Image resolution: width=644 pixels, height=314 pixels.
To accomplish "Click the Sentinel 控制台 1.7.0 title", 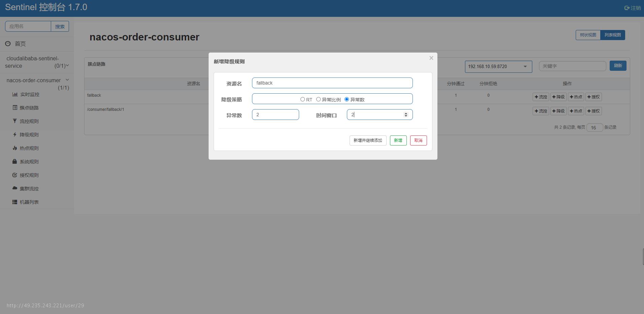I will [x=46, y=7].
